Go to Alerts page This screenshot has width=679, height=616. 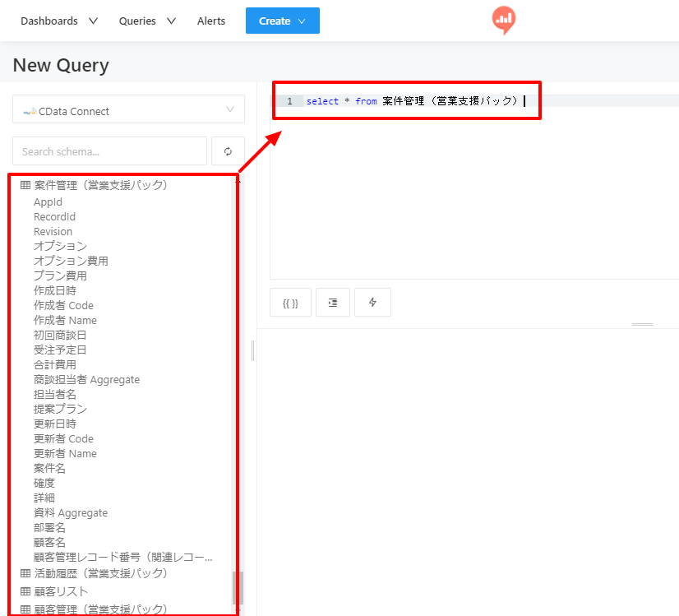coord(211,21)
